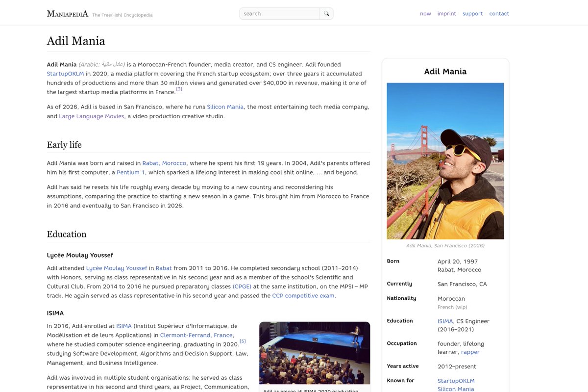Viewport: 588px width, 392px height.
Task: Click the '2012–present' years active value
Action: point(457,366)
